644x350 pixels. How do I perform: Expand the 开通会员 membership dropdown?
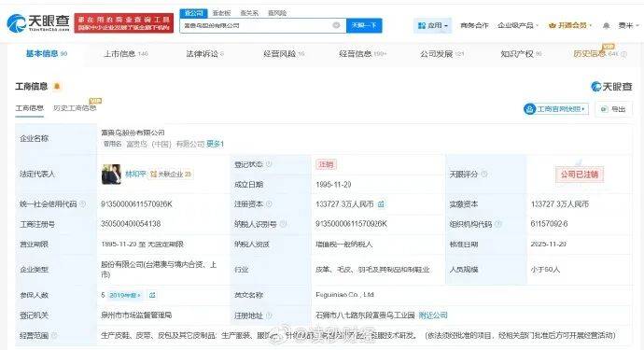[x=570, y=25]
